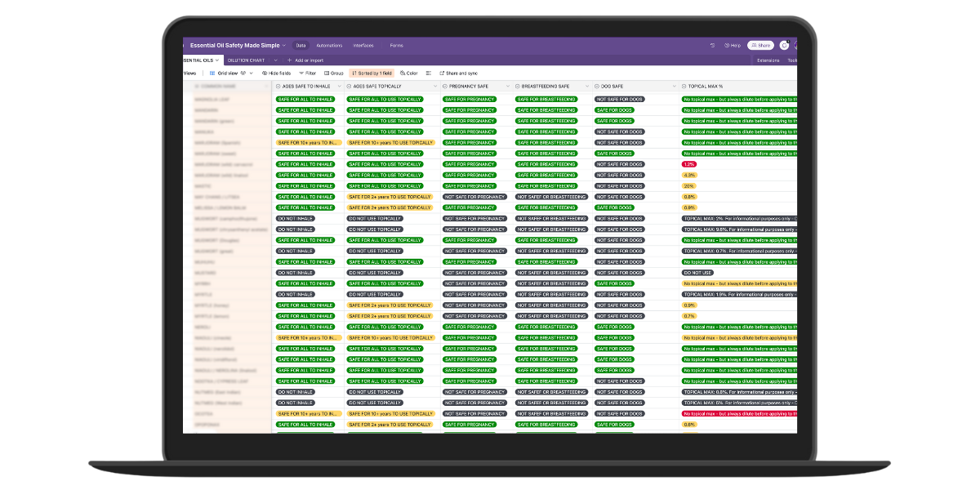Click the red 1.2% topical max tag
The image size is (980, 490).
689,164
